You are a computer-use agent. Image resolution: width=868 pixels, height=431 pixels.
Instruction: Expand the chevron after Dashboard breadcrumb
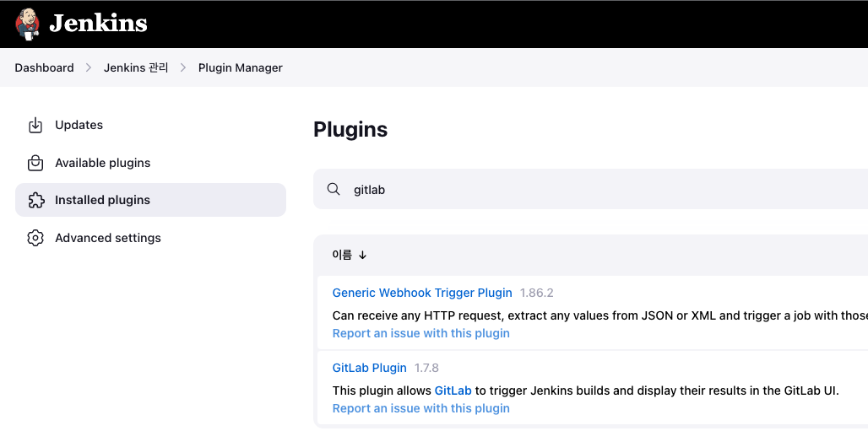point(89,68)
